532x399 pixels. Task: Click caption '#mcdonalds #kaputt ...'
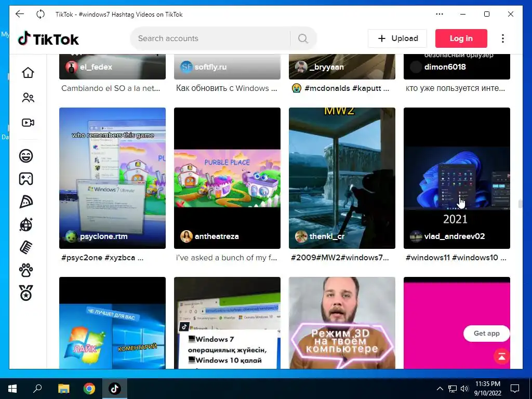tap(340, 88)
